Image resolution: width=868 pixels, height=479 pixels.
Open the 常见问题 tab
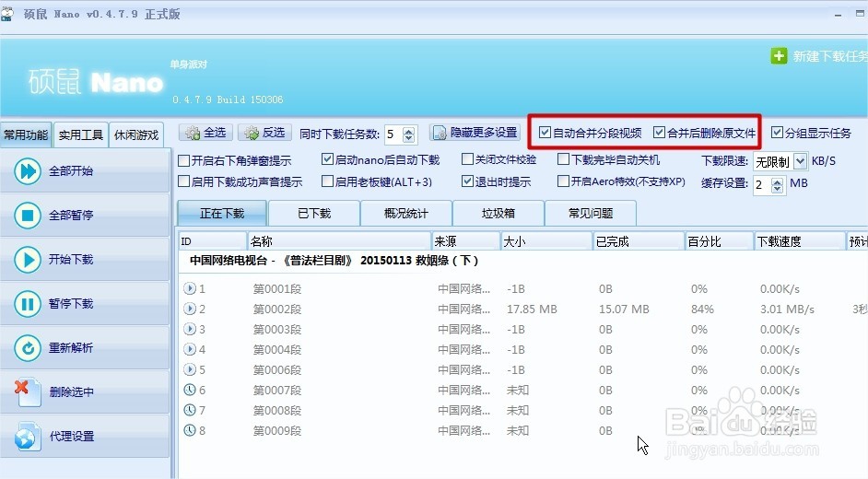click(591, 214)
